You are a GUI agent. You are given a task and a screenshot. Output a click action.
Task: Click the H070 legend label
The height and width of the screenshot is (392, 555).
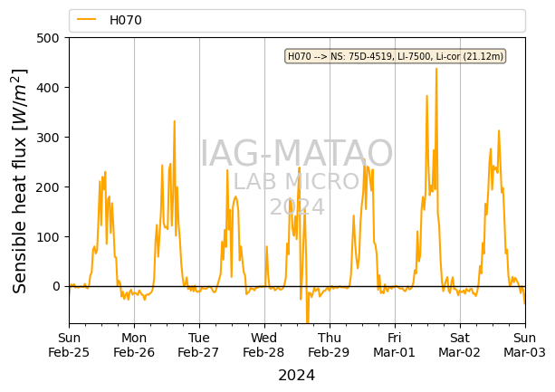point(126,20)
